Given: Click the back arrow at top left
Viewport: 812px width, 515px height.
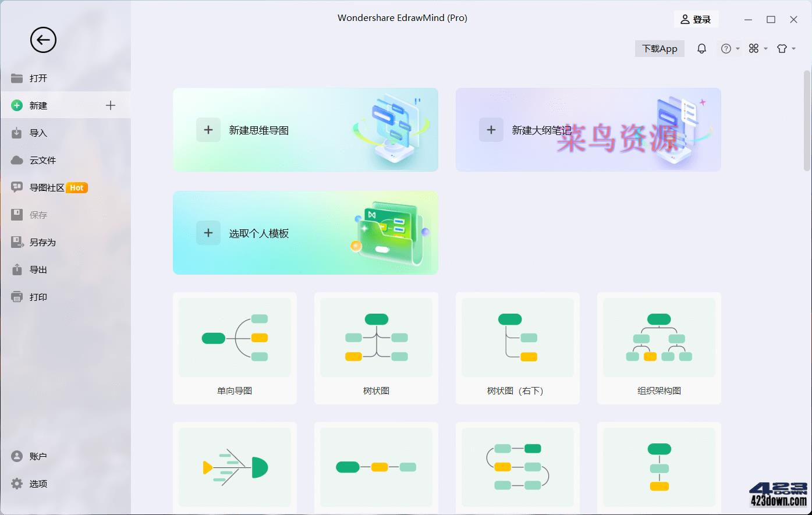Looking at the screenshot, I should [x=42, y=40].
